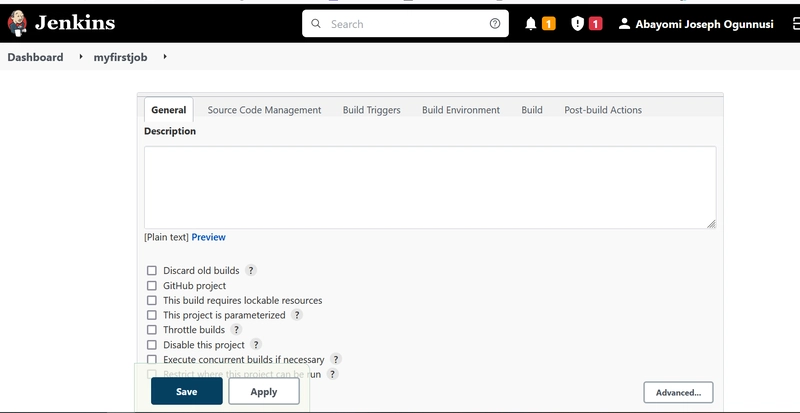Toggle This project is parameterized checkbox

[152, 315]
